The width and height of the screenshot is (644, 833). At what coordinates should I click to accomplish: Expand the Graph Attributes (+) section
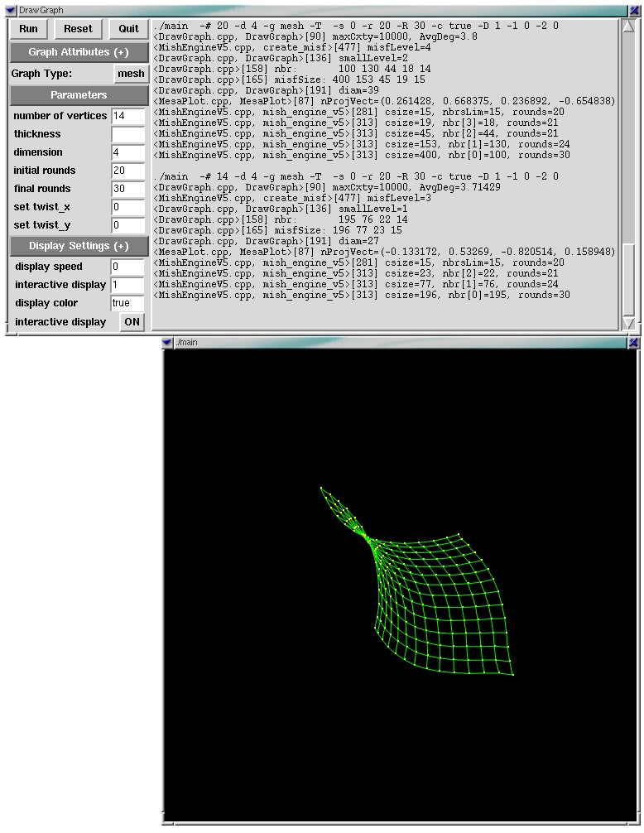(79, 52)
